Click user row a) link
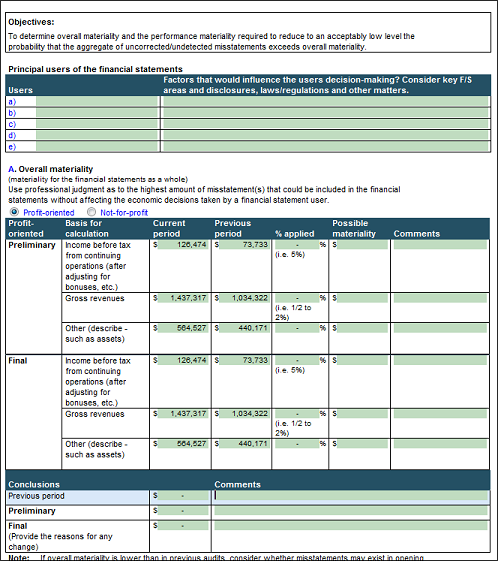This screenshot has width=498, height=561. click(12, 102)
